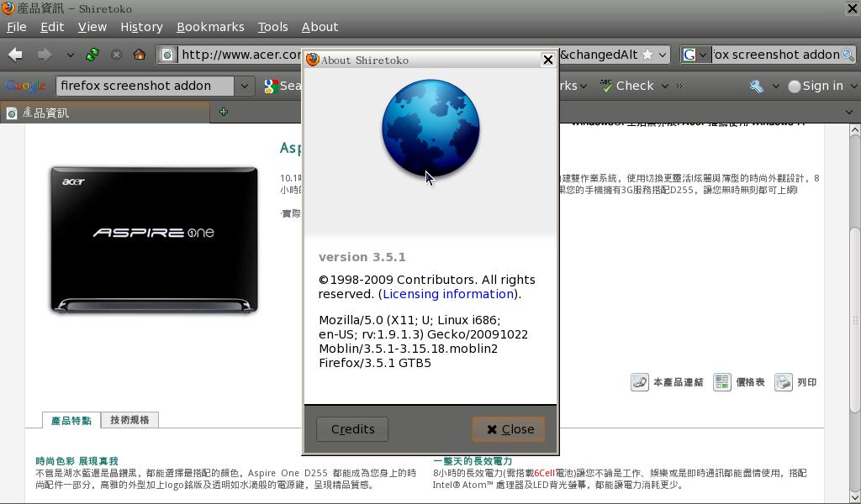The width and height of the screenshot is (861, 504).
Task: Reload the page with green refresh icon
Action: click(92, 55)
